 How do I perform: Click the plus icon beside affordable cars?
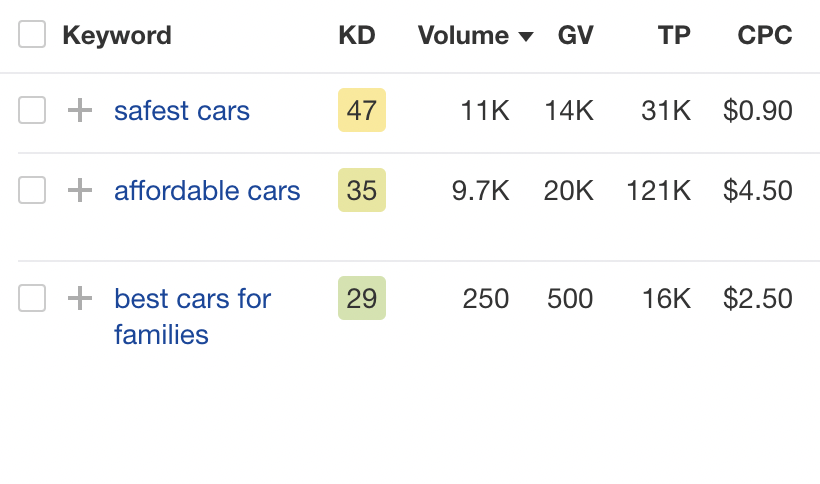tap(80, 190)
